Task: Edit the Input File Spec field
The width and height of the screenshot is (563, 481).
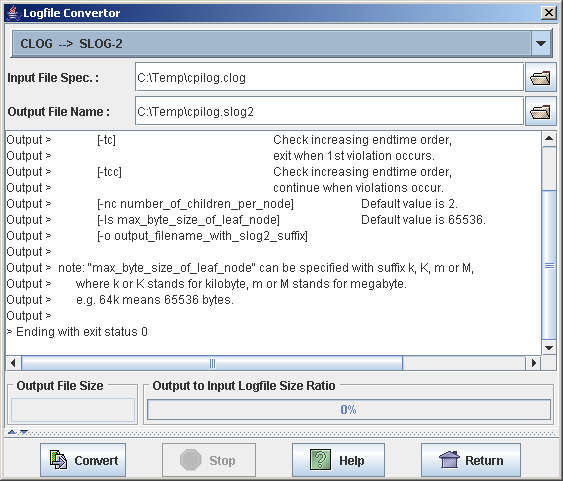Action: coord(329,77)
